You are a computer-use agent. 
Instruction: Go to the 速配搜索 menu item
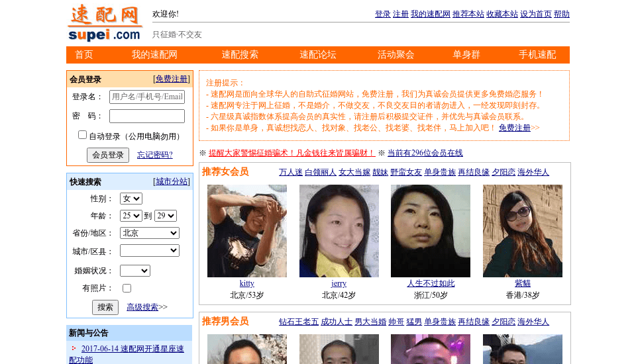coord(240,55)
